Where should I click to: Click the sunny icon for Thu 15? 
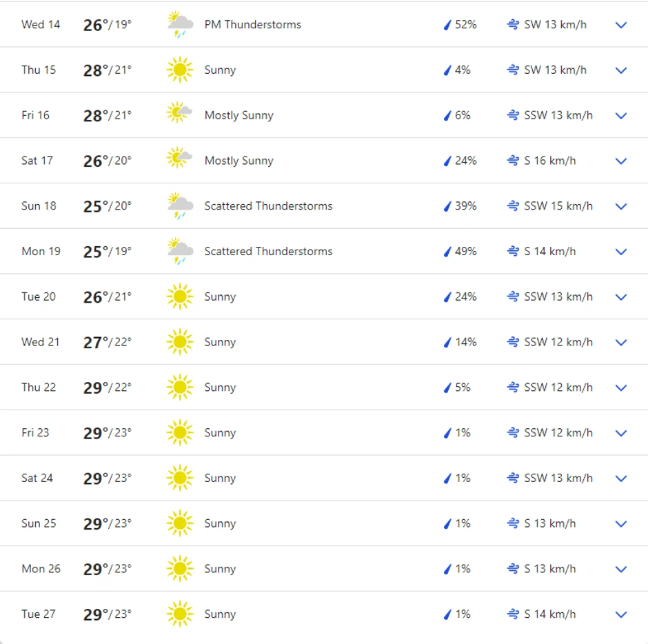180,70
